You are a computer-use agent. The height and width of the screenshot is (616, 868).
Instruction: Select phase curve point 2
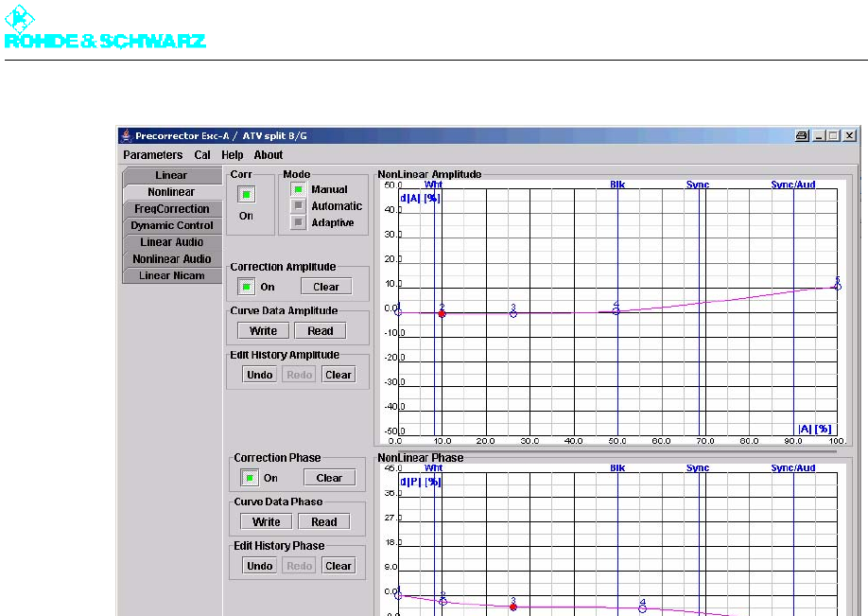(x=443, y=601)
